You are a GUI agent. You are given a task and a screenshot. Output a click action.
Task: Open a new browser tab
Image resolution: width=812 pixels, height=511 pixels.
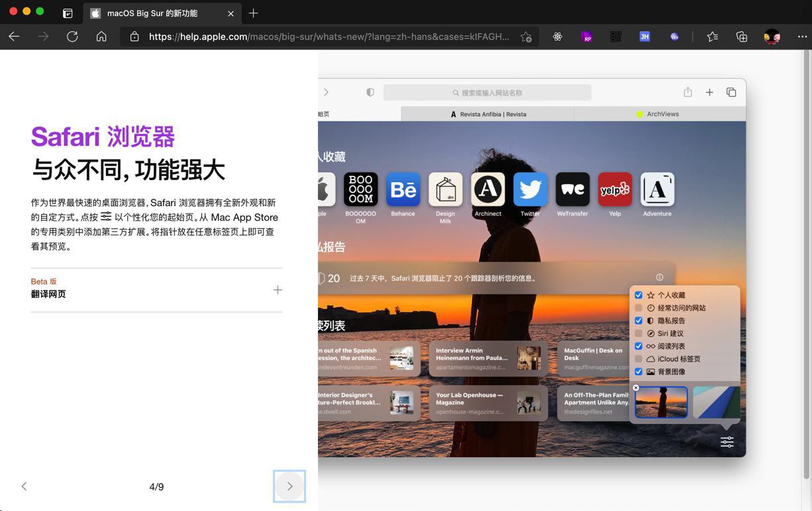[253, 13]
